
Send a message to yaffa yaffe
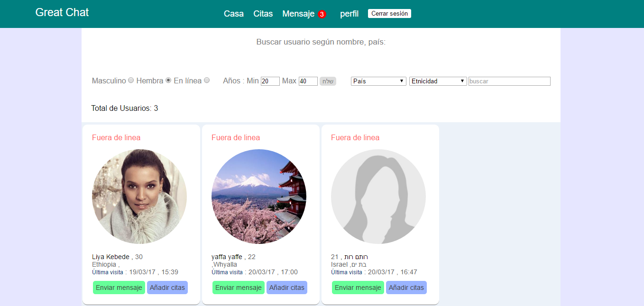(x=239, y=288)
